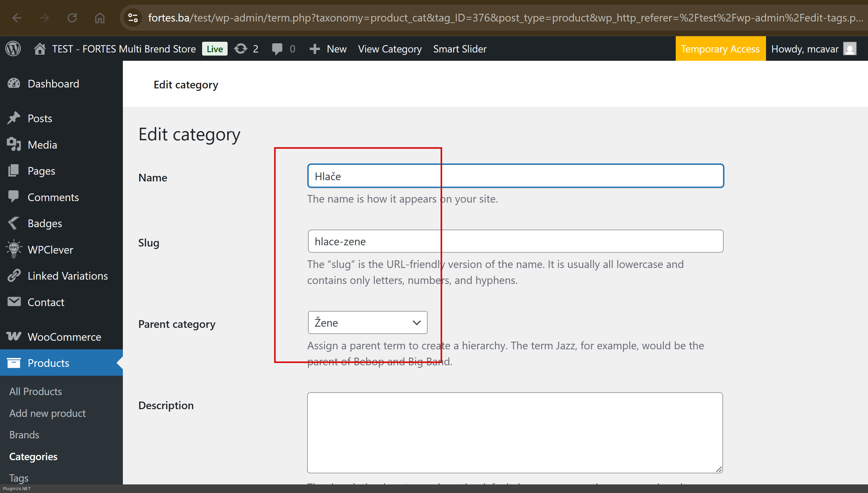Open the Parent category dropdown
Viewport: 868px width, 493px height.
[367, 322]
